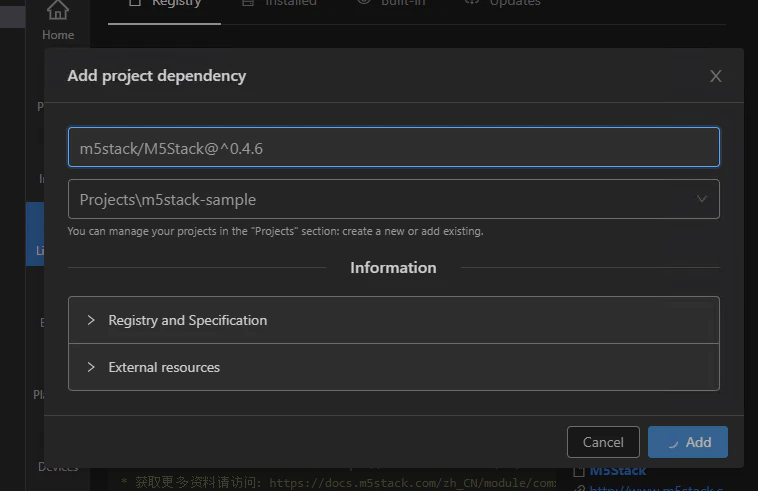The height and width of the screenshot is (491, 758).
Task: Open the docs.m5stack.com link in background
Action: pyautogui.click(x=412, y=483)
